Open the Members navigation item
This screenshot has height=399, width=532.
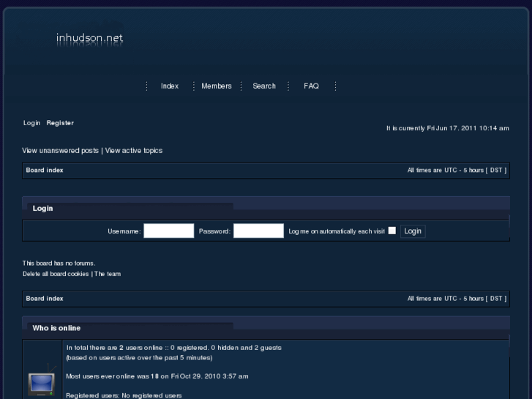217,86
